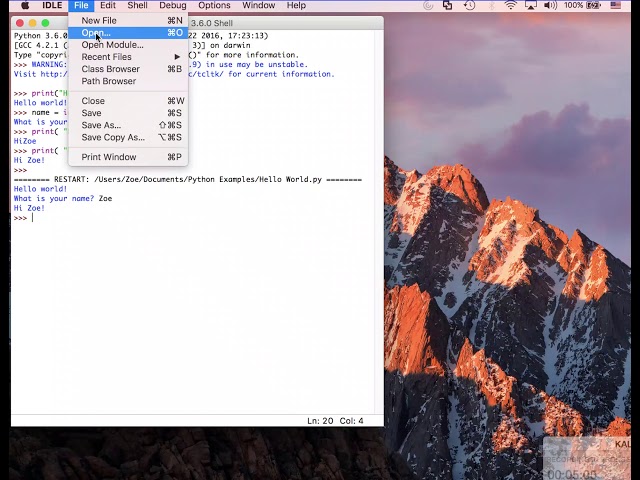Click the 'HiZoe' output line
This screenshot has height=480, width=640.
(x=25, y=141)
